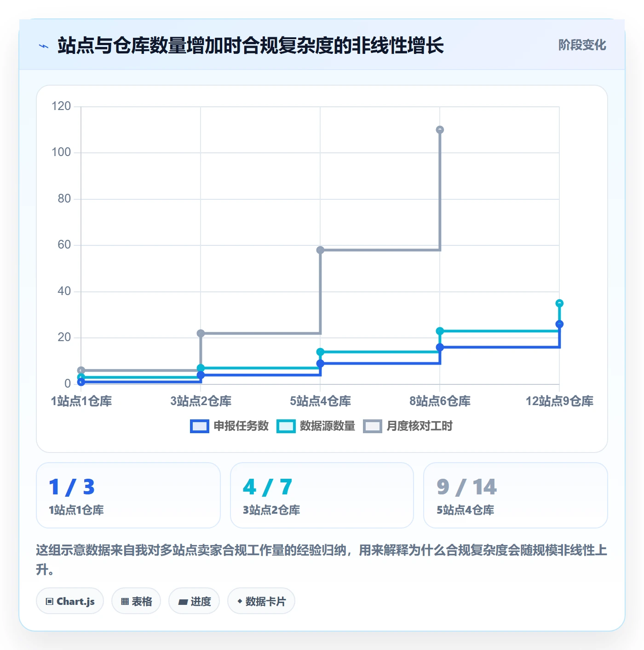The image size is (644, 650).
Task: Click the lightning icon beside the title
Action: click(44, 46)
